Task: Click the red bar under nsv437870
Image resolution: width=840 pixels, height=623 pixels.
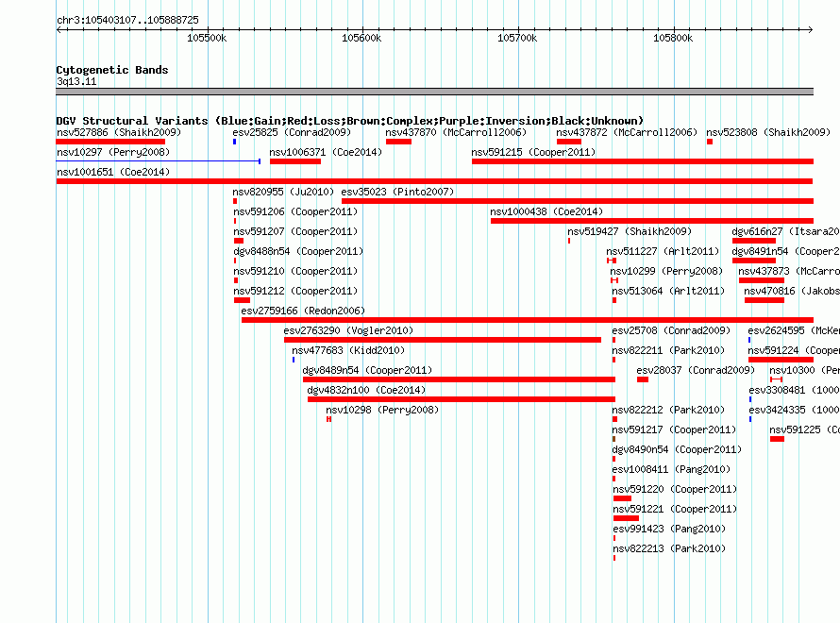Action: 398,142
